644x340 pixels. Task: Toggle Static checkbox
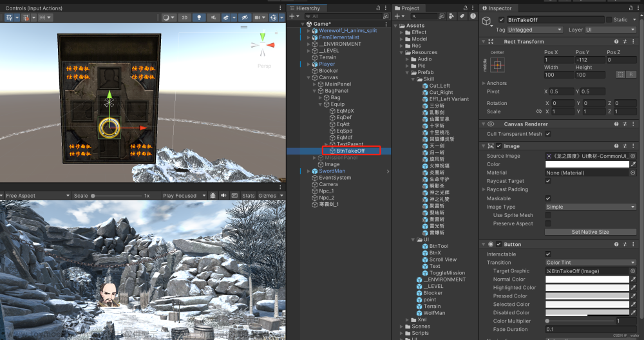tap(609, 20)
